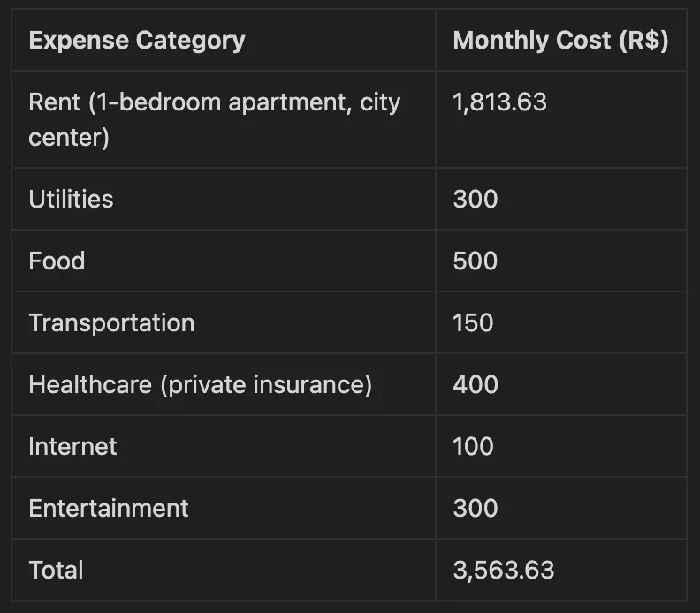Click the Entertainment cost value 300
Screen dimensions: 700x613
476,508
